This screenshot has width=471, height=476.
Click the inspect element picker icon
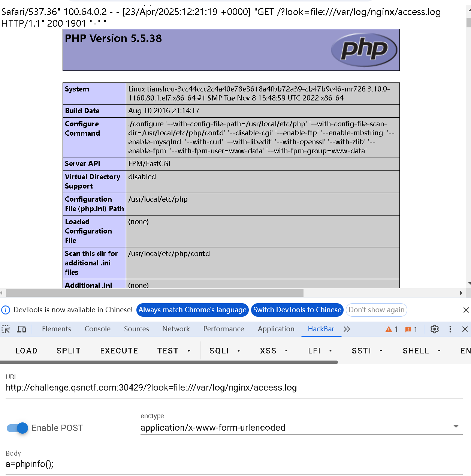coord(6,329)
